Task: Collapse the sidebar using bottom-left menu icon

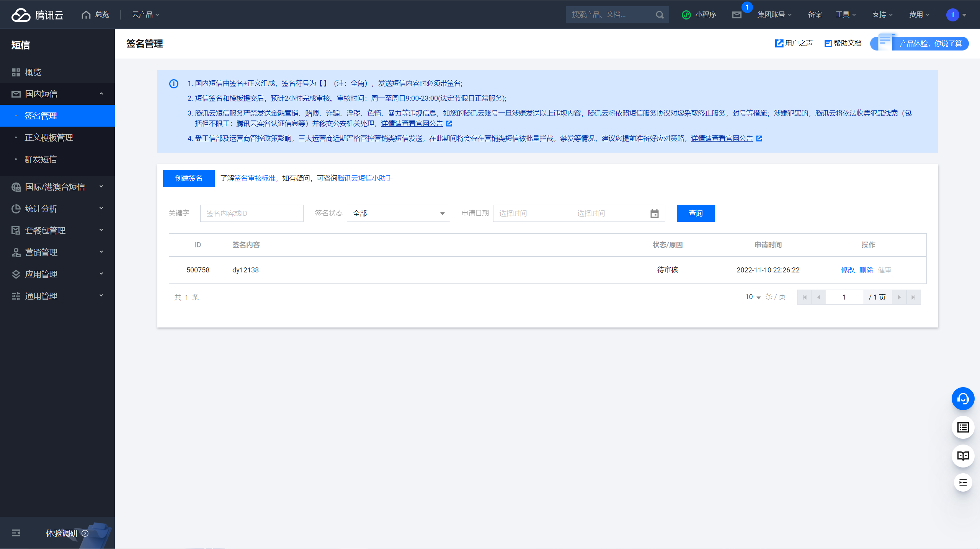Action: pyautogui.click(x=16, y=533)
